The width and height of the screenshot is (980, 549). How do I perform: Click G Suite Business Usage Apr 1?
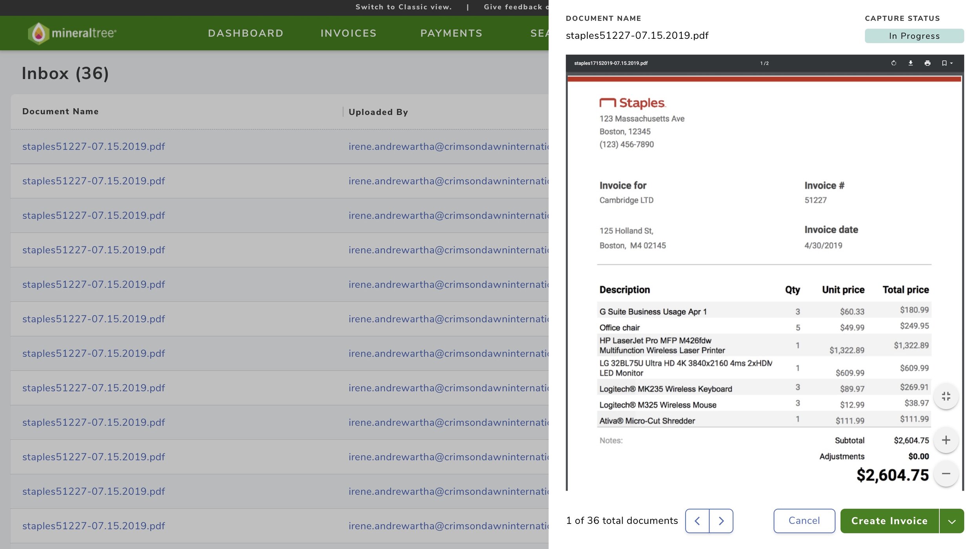click(653, 312)
